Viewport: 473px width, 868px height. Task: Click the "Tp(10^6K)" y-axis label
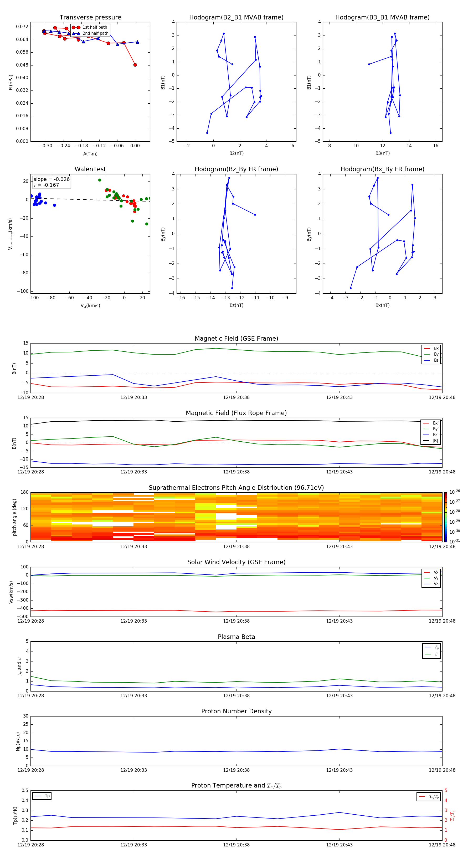[15, 815]
